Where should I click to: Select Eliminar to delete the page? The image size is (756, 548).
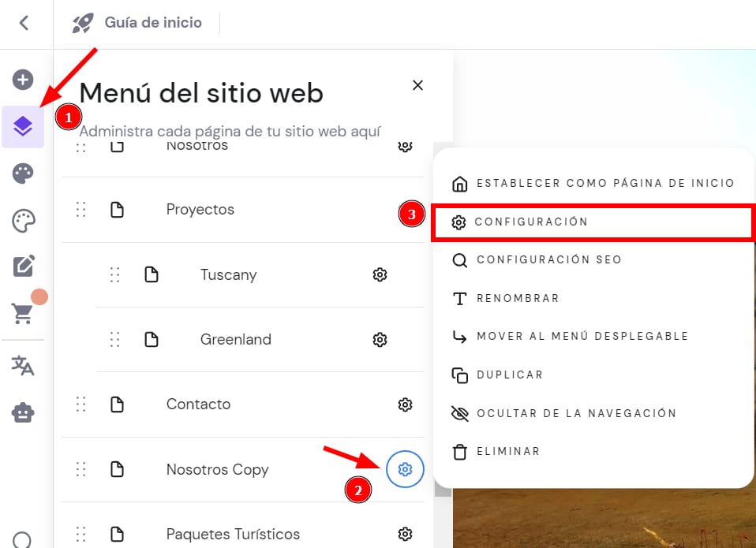(x=507, y=452)
